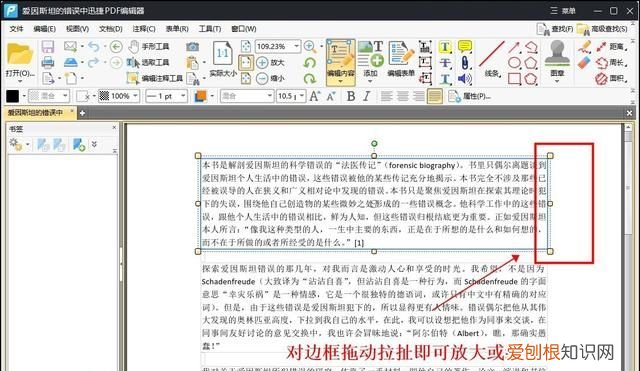Open the 工具(T) menu
640x371 pixels.
(210, 29)
